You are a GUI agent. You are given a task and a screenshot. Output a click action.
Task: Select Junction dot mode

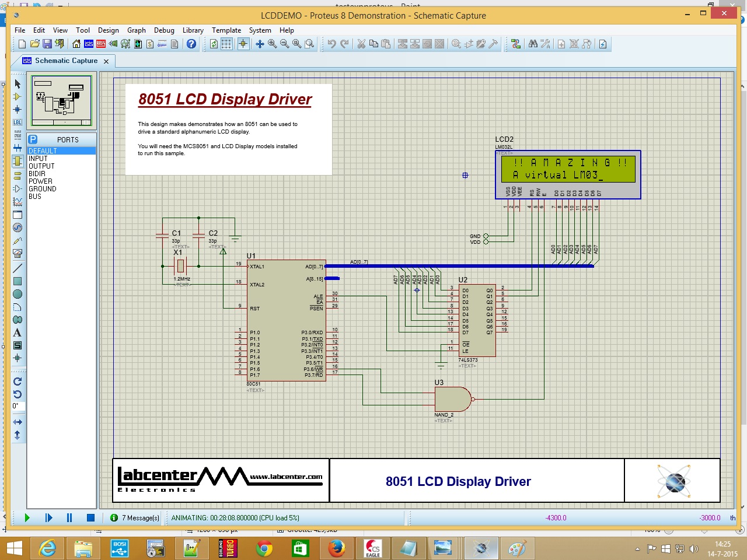(18, 109)
